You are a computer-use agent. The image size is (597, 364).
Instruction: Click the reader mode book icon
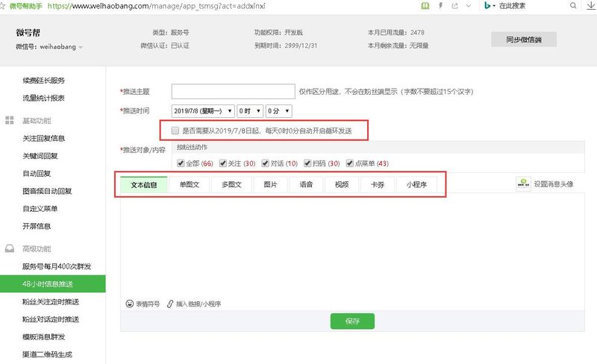[425, 6]
